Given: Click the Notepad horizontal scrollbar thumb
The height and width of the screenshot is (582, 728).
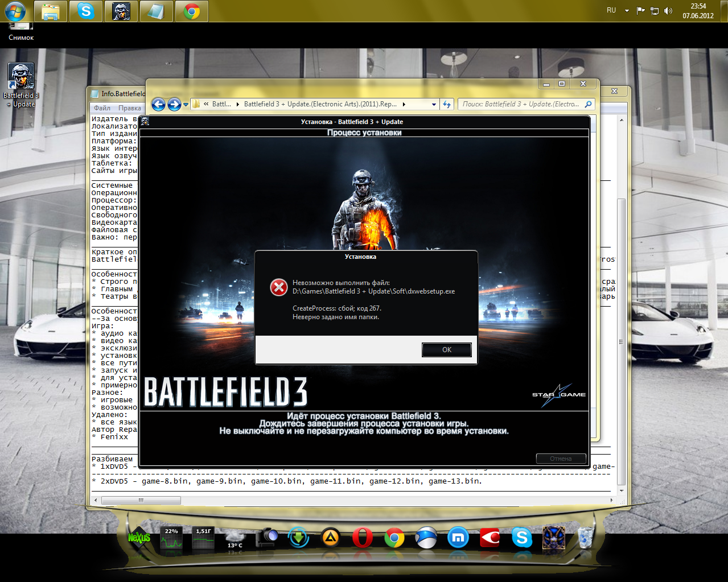Looking at the screenshot, I should (x=141, y=500).
